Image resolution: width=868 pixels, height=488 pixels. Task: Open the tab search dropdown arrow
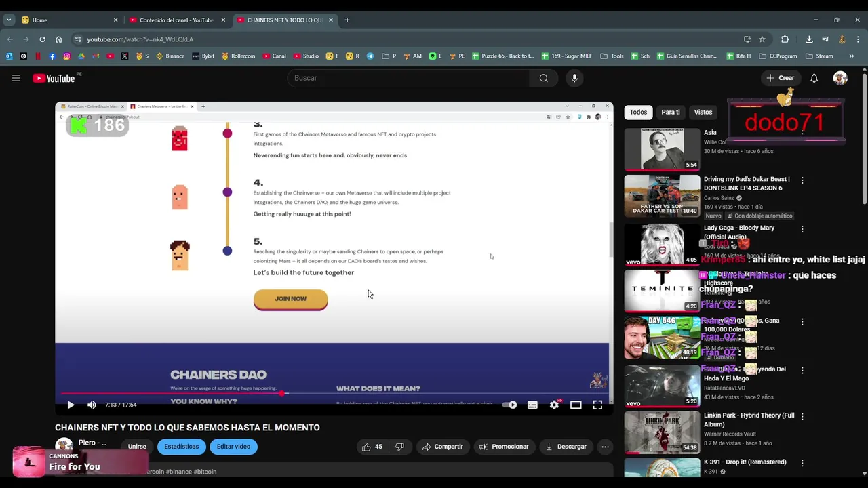[x=9, y=20]
